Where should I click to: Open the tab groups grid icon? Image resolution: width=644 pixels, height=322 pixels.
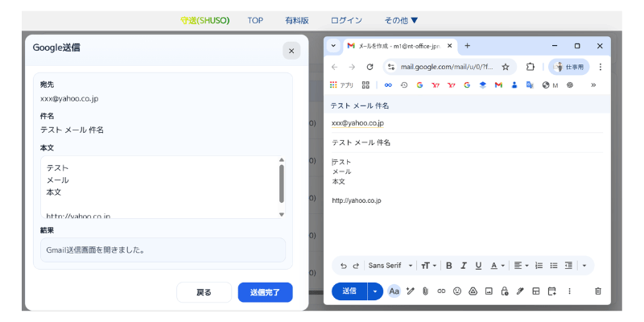coord(365,85)
